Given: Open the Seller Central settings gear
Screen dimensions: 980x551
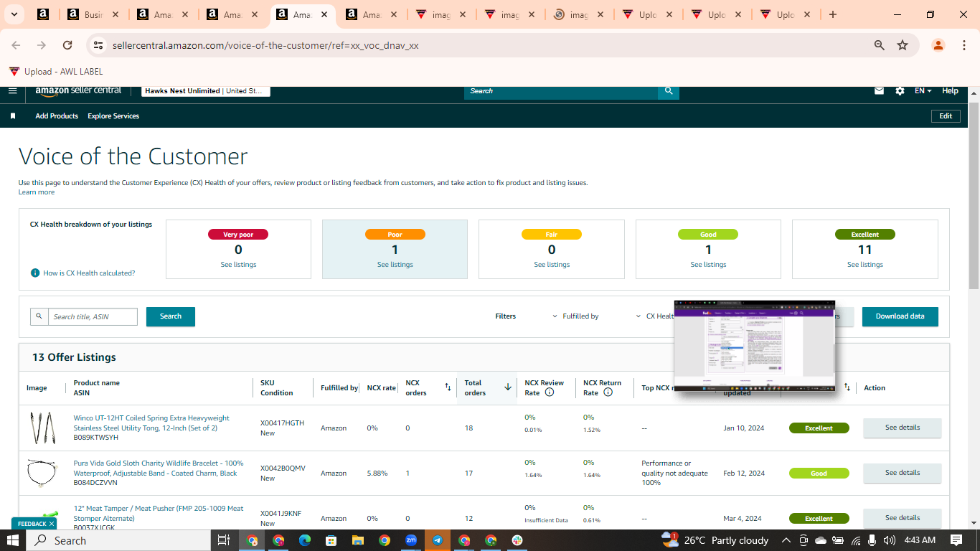Looking at the screenshot, I should click(900, 91).
